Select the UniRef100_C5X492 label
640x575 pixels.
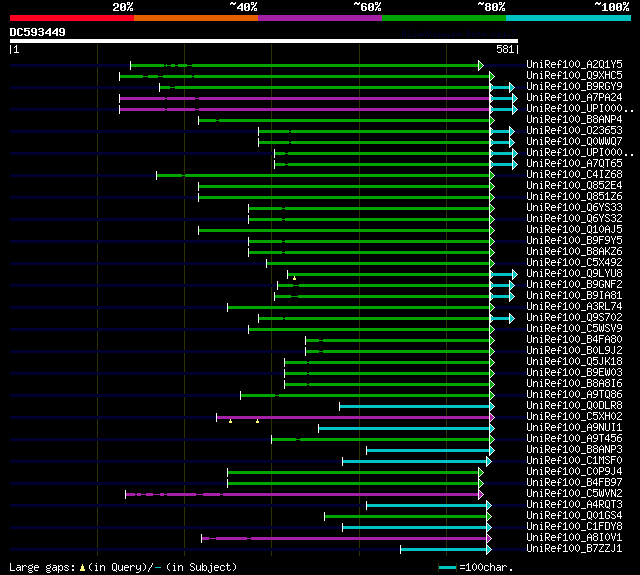coord(574,263)
